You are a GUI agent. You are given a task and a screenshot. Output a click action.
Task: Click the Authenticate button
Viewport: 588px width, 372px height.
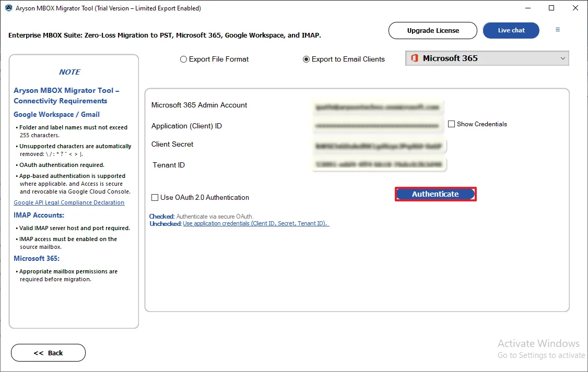[436, 194]
